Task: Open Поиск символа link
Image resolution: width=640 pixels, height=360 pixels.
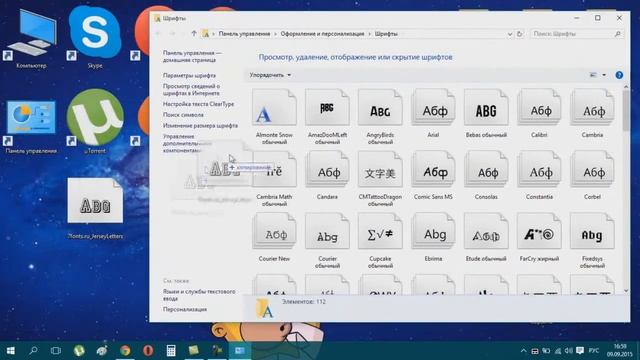Action: 183,115
